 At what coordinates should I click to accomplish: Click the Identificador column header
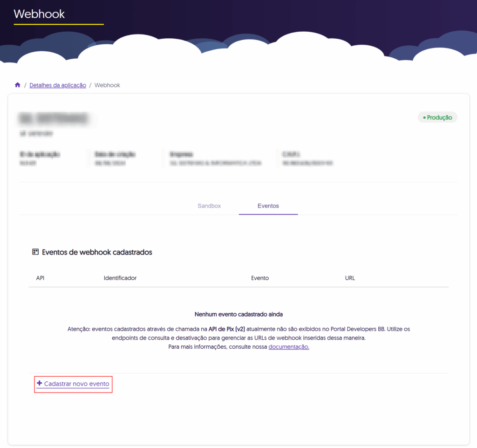(x=120, y=278)
